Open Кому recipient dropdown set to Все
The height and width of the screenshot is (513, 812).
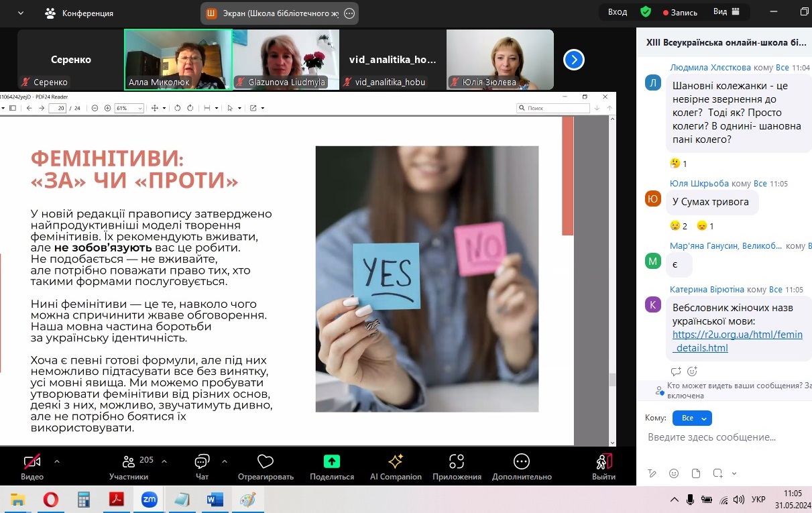tap(691, 418)
